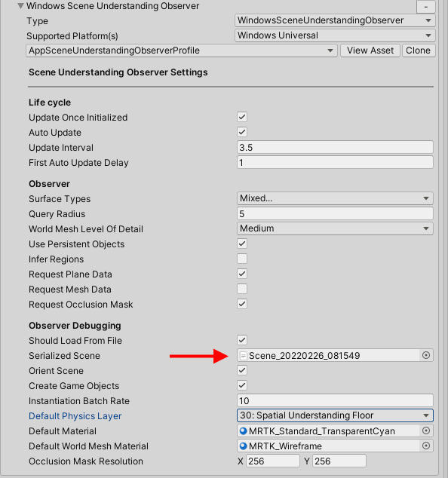Click the Update Interval input field

tap(335, 147)
